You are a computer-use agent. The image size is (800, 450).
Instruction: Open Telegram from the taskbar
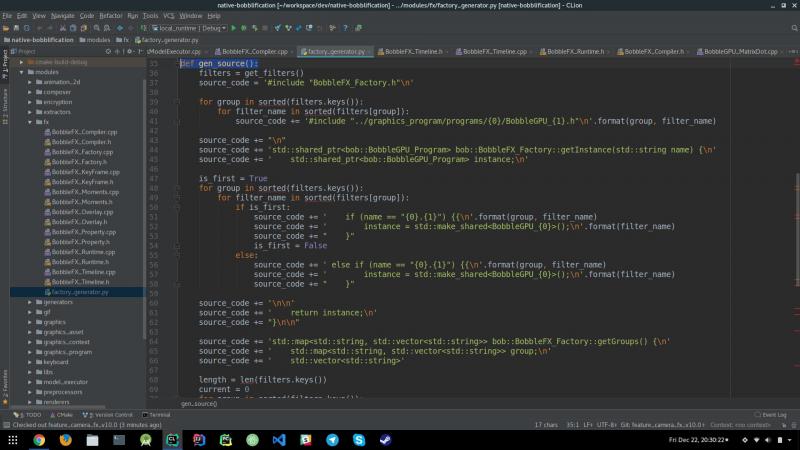(332, 439)
